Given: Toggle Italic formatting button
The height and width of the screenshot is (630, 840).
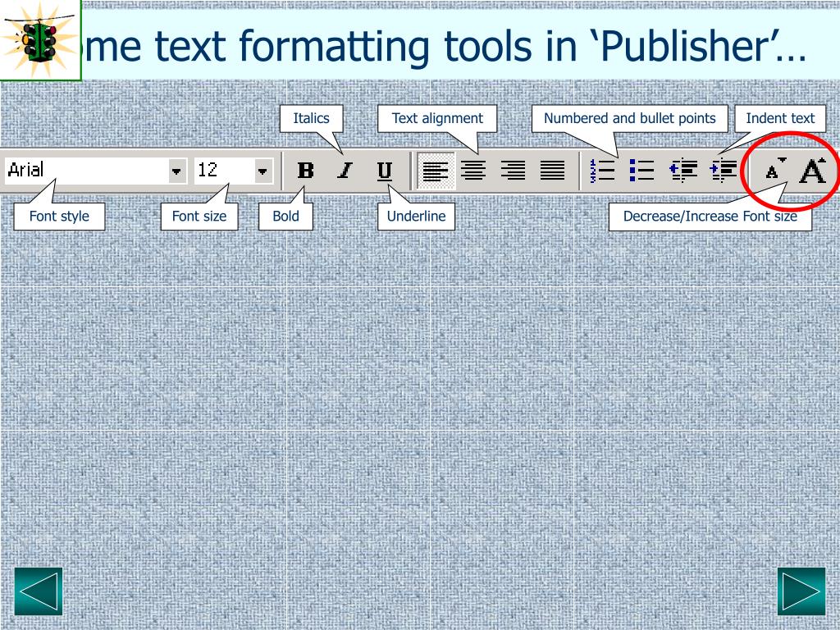Looking at the screenshot, I should coord(345,171).
